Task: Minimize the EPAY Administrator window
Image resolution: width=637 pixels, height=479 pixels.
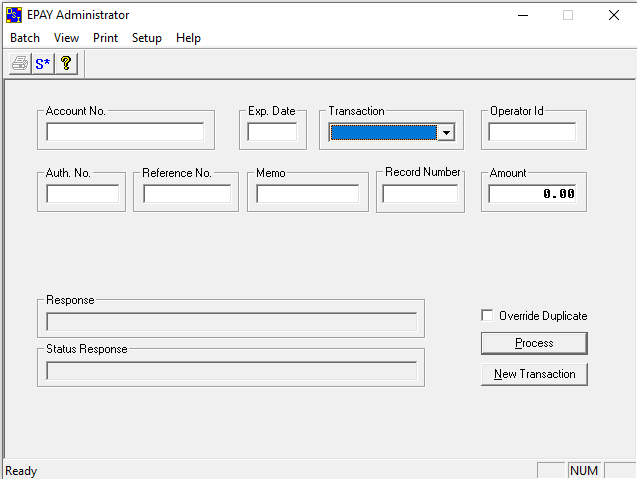Action: pyautogui.click(x=523, y=15)
